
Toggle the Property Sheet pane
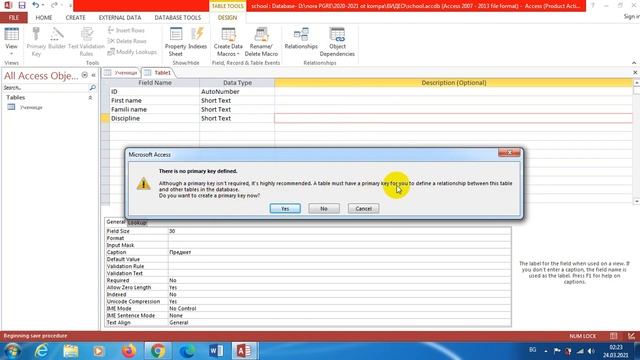[x=176, y=42]
